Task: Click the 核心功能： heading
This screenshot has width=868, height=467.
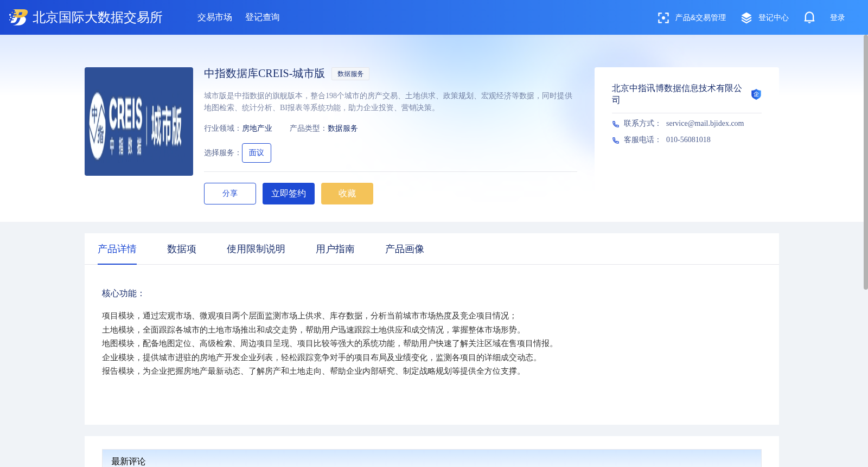Action: coord(124,293)
